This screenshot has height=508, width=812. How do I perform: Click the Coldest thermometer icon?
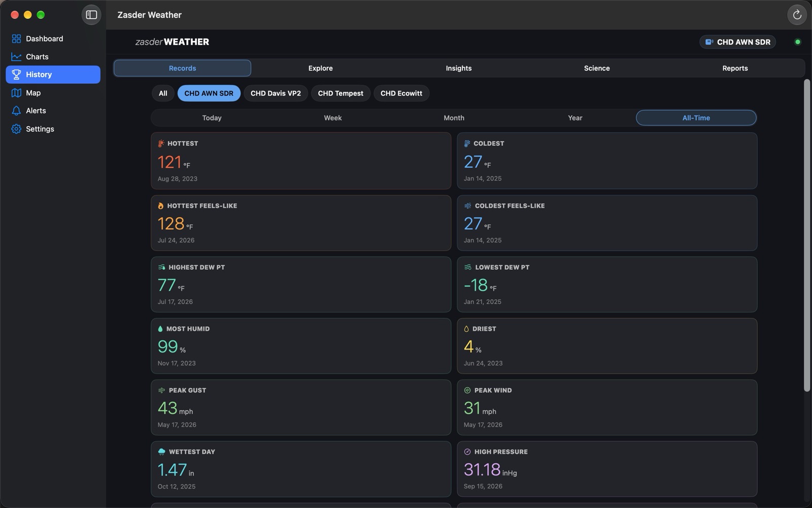467,143
